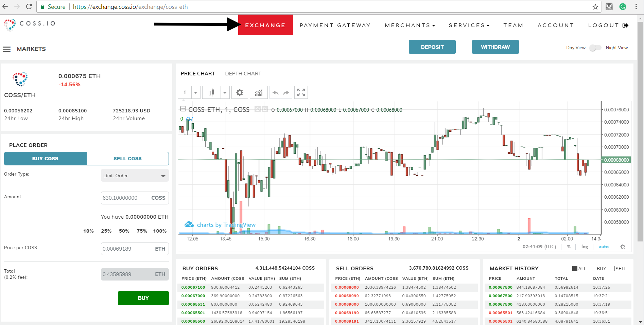Check the ALL filter in Market History
The image size is (644, 325).
(575, 269)
